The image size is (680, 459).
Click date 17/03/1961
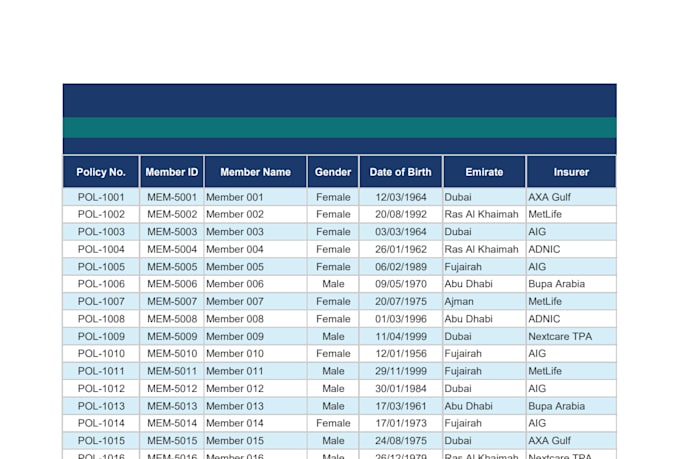(x=401, y=406)
